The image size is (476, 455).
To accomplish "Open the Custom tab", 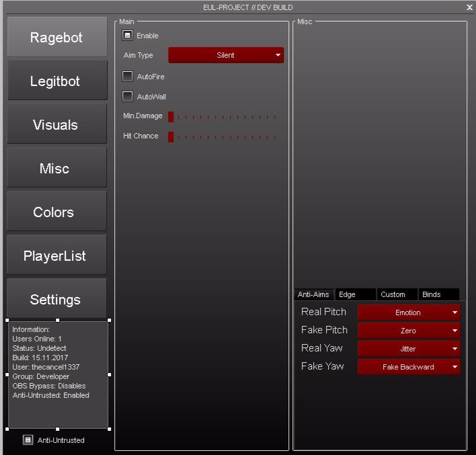I will coord(397,294).
